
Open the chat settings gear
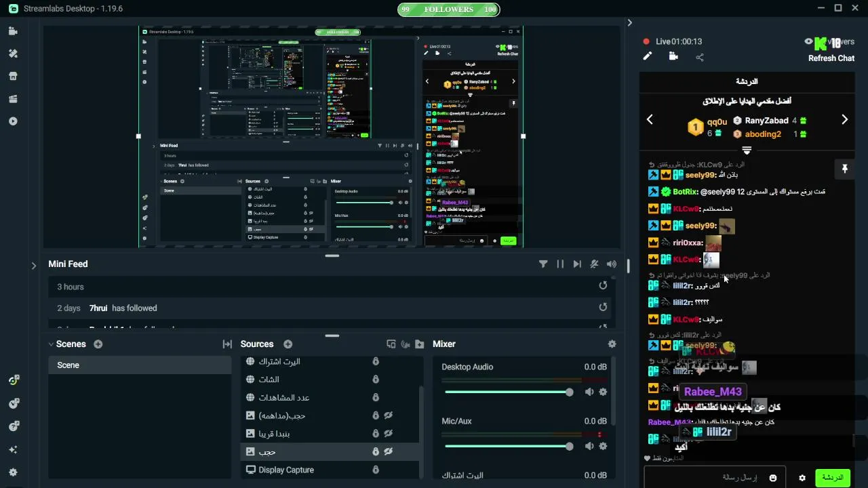(802, 478)
